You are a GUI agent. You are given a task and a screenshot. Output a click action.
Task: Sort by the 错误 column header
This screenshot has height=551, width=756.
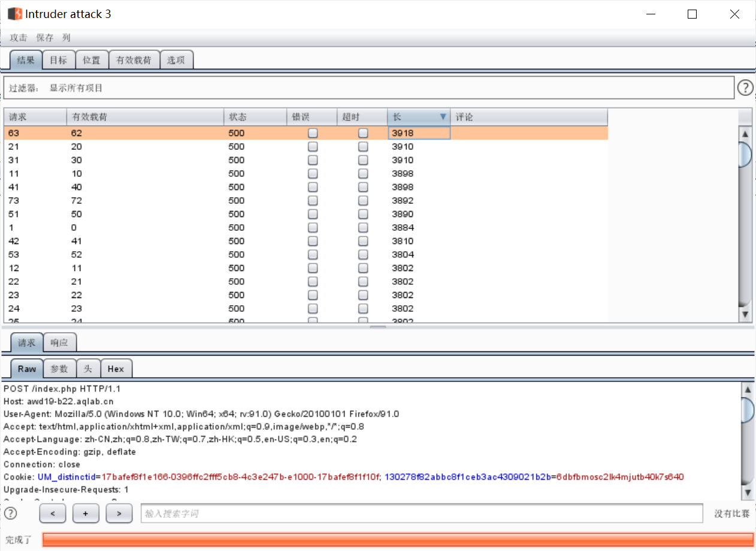coord(312,117)
